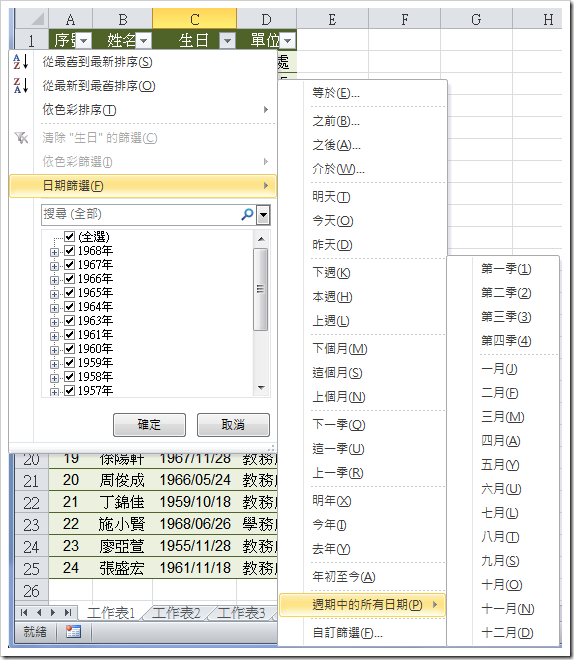Choose 從最新到最舊排序 menu item
Screen dimensions: 574x660
tap(143, 86)
